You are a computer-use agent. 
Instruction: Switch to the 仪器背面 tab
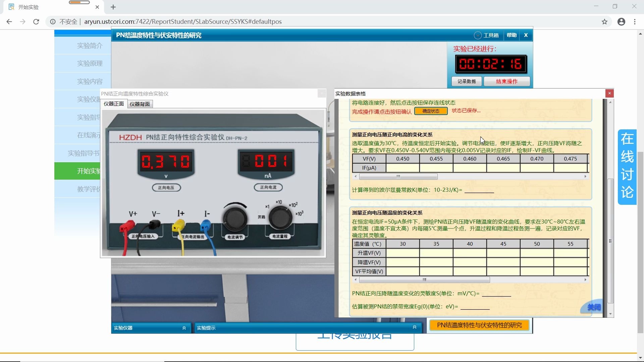(x=140, y=104)
